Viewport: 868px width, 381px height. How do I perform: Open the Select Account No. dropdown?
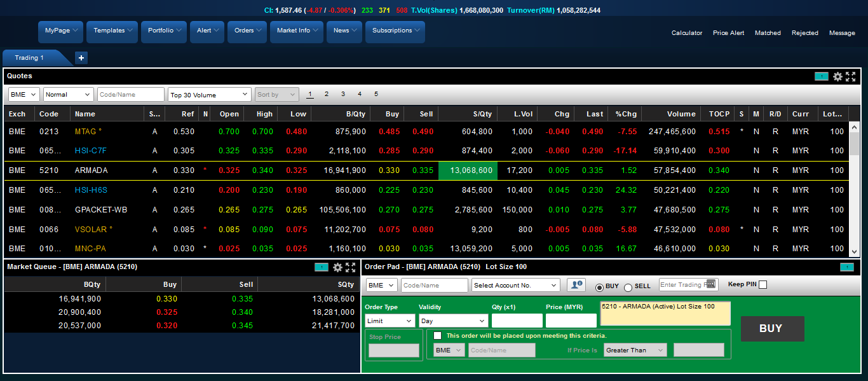click(x=515, y=286)
